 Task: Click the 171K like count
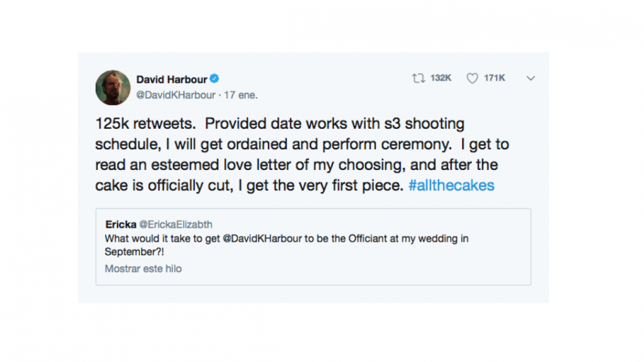[x=495, y=78]
